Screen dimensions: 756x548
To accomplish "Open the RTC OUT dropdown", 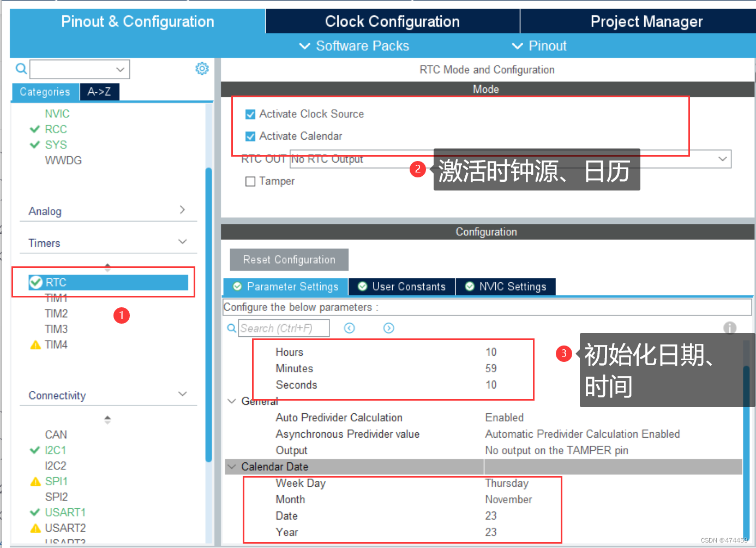I will tap(723, 159).
